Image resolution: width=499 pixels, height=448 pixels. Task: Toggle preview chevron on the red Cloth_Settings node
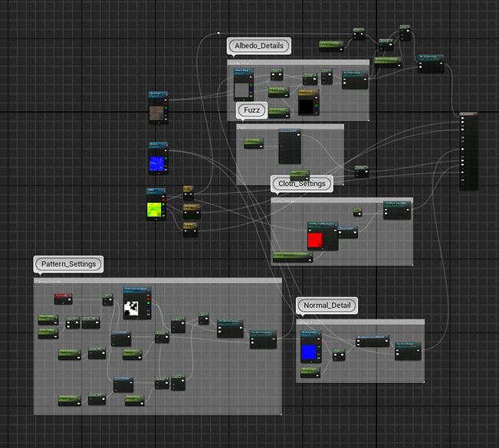click(336, 224)
